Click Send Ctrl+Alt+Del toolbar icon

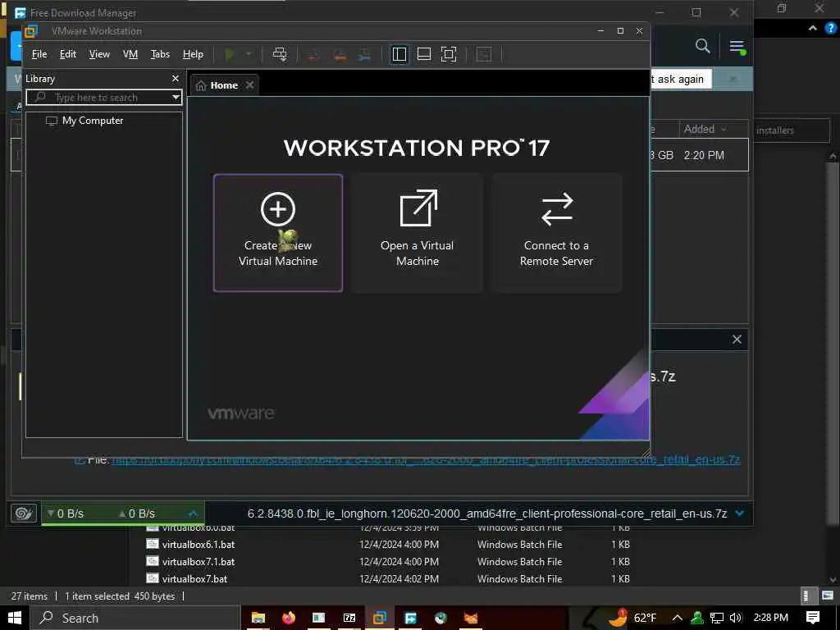click(x=280, y=54)
